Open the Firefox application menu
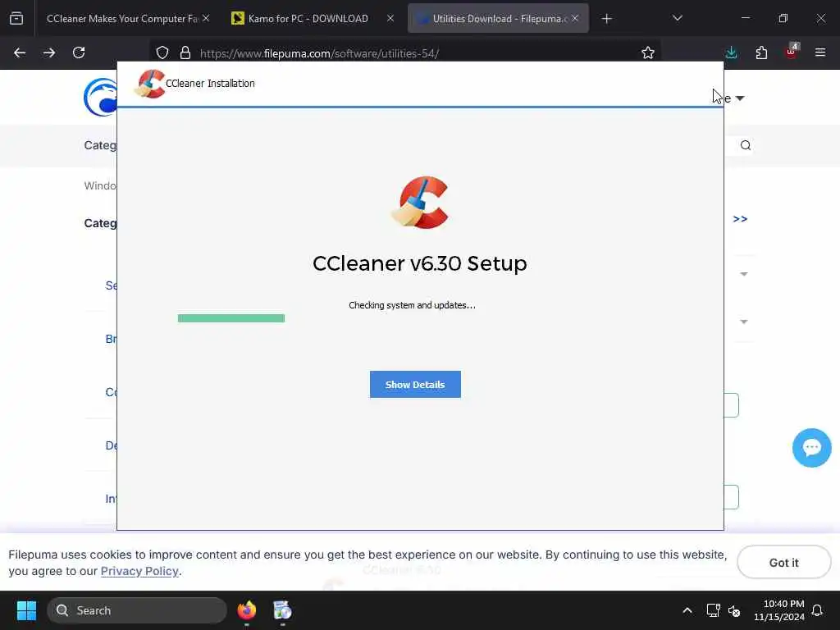 point(820,52)
